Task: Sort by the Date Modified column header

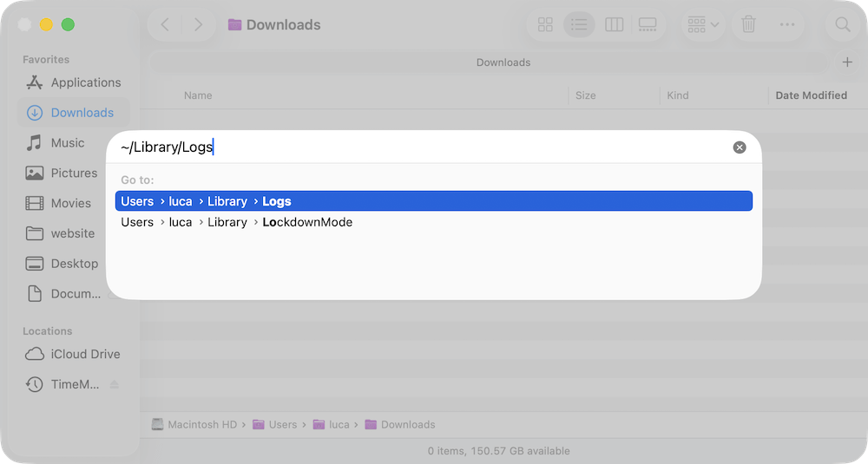Action: [x=811, y=95]
